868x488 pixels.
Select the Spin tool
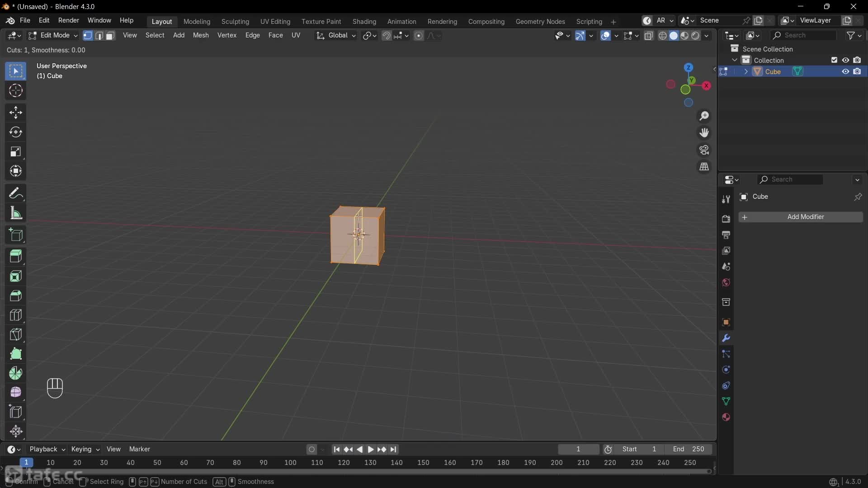pos(16,373)
